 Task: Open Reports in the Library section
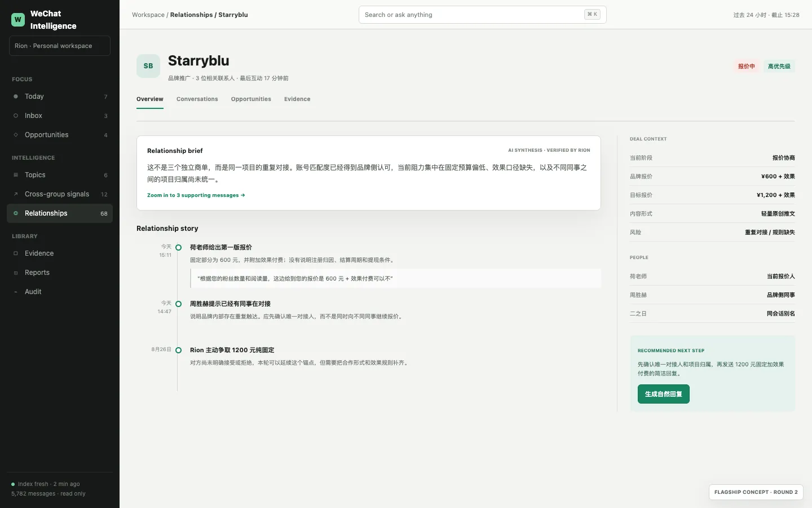pos(60,273)
